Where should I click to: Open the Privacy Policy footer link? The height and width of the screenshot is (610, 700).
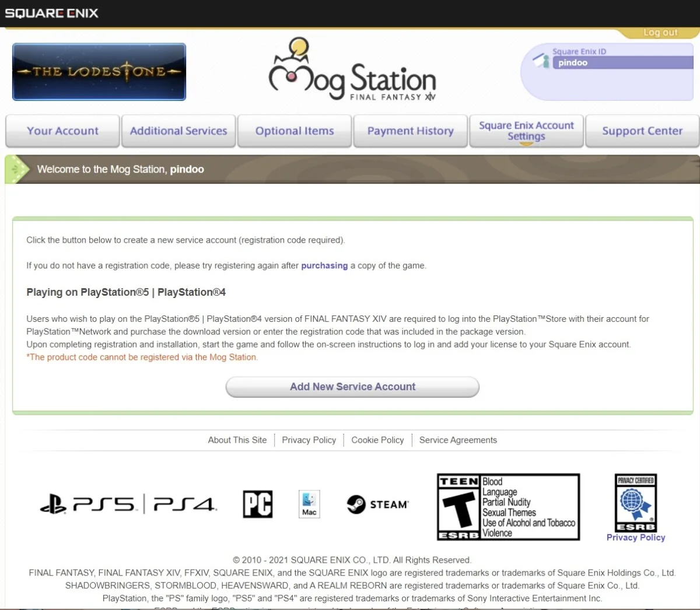click(x=309, y=440)
